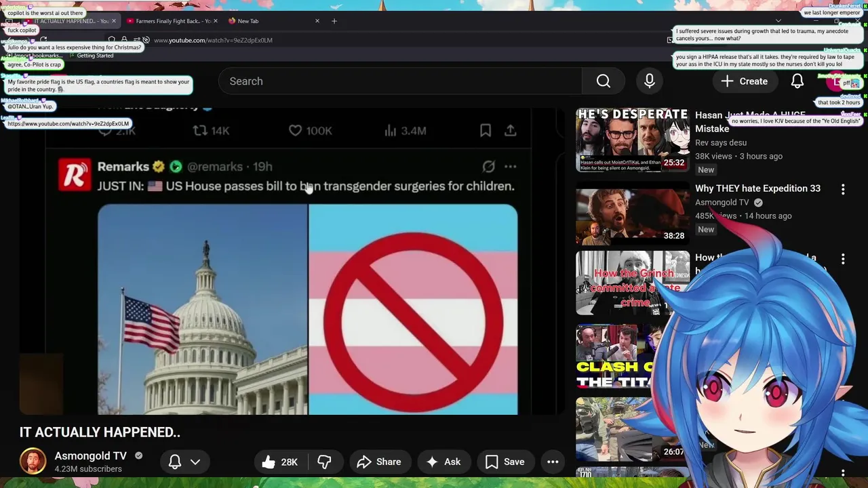Close the Farmers Finally Fight Back tab

click(x=216, y=21)
